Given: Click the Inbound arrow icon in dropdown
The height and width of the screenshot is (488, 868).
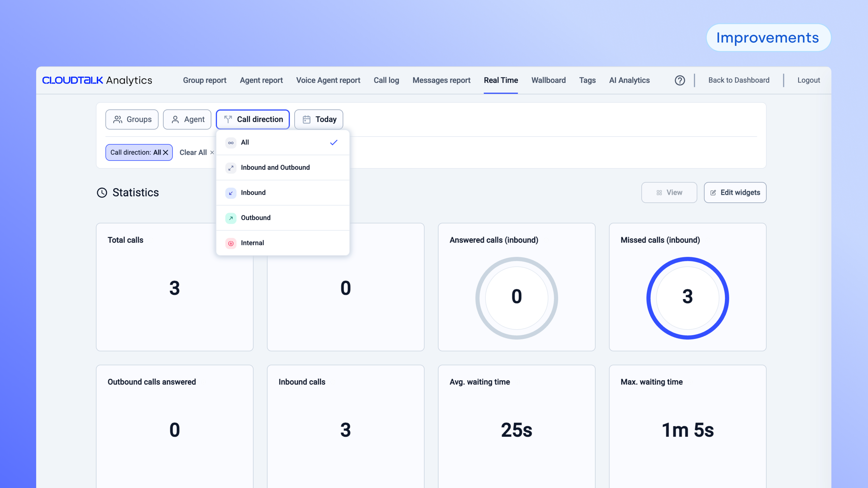Looking at the screenshot, I should click(231, 193).
